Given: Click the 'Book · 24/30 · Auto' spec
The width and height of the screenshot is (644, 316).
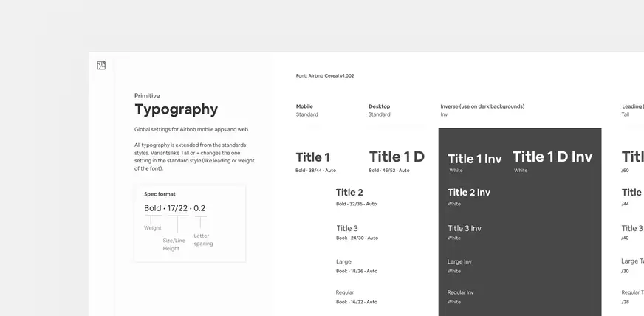Looking at the screenshot, I should point(357,238).
